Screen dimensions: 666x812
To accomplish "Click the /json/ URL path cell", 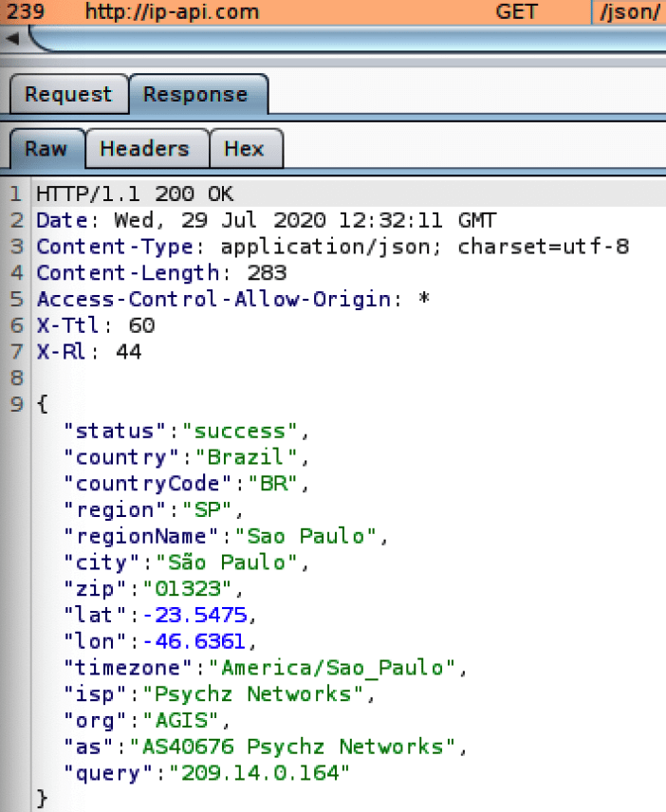I will coord(629,12).
